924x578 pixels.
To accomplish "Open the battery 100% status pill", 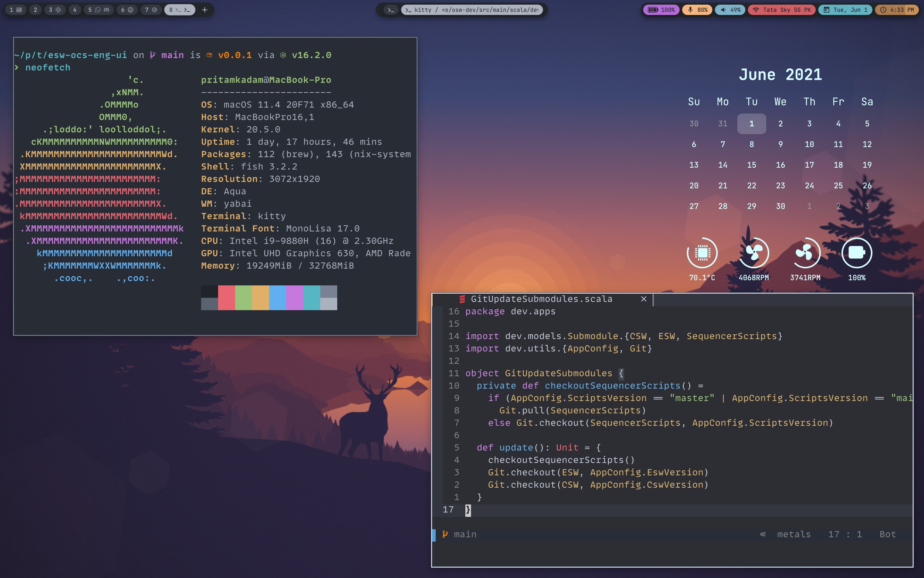I will tap(661, 10).
